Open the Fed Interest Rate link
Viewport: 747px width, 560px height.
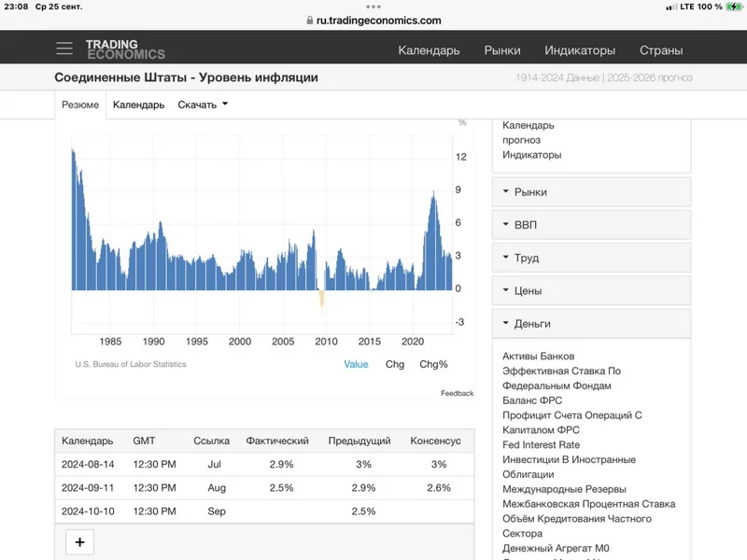coord(541,445)
